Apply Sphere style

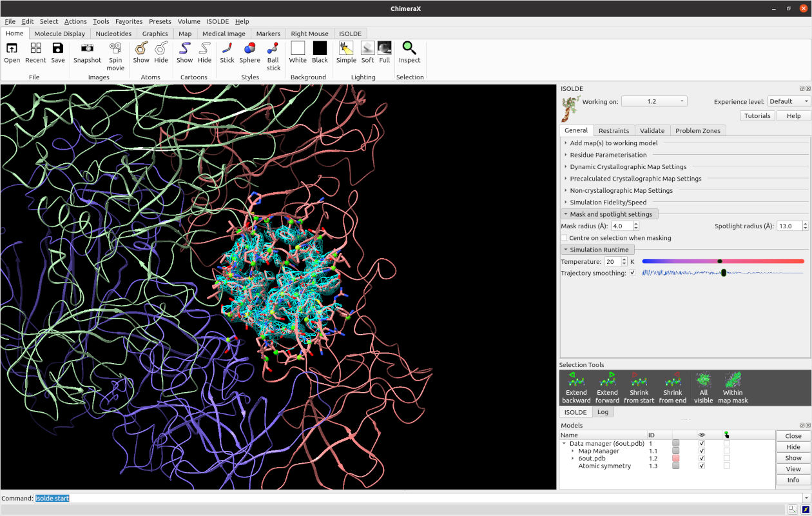tap(249, 53)
